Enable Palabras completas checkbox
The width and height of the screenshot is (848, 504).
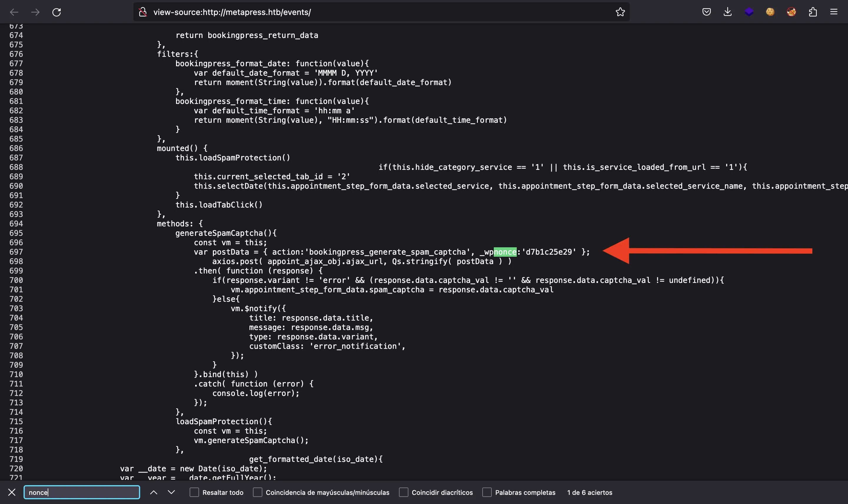tap(487, 492)
